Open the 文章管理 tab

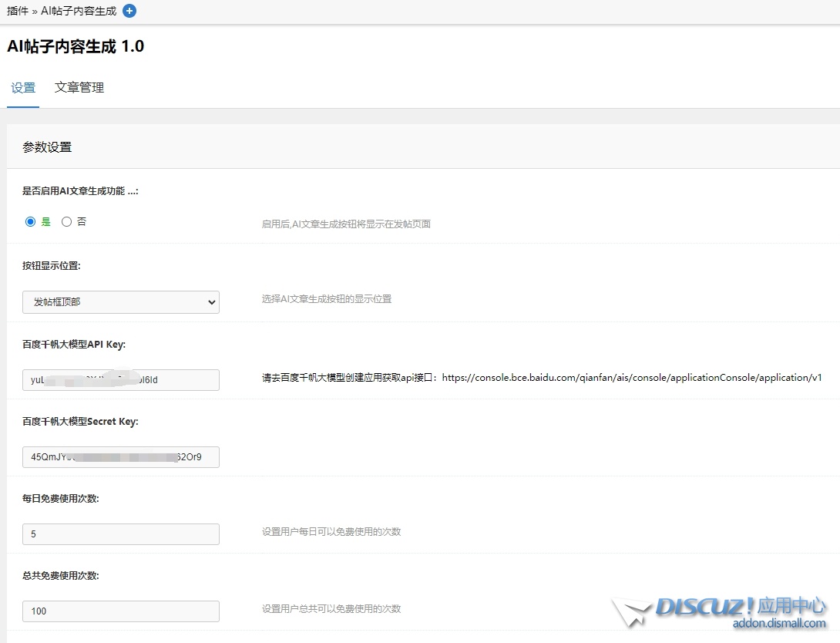click(79, 88)
